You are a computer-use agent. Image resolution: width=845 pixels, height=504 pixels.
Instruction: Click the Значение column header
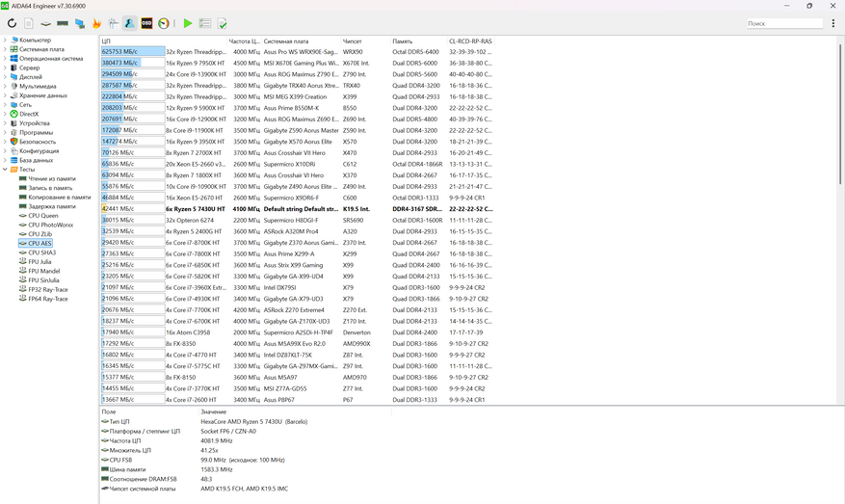pyautogui.click(x=295, y=411)
